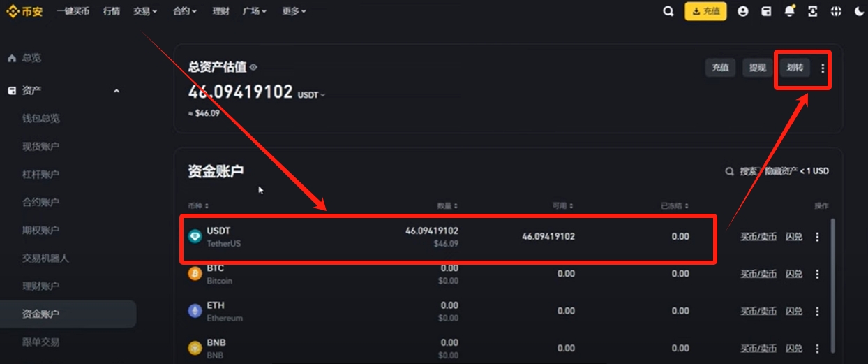Click 闪兑 link in BNB row
This screenshot has width=868, height=364.
pyautogui.click(x=794, y=348)
